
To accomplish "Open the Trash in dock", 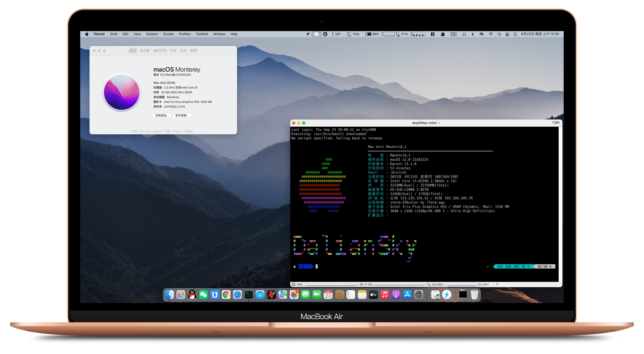I will [474, 295].
